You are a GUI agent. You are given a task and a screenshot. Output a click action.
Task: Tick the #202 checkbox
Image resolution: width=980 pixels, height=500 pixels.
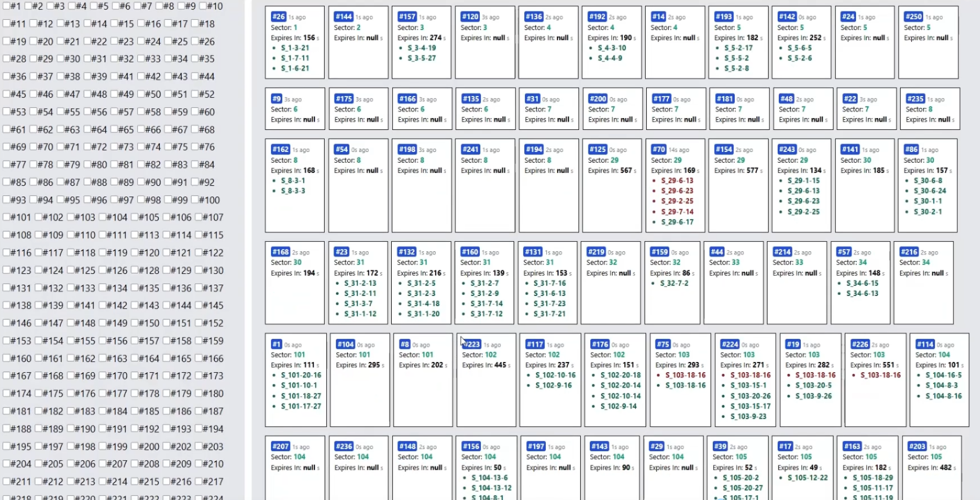click(x=166, y=446)
